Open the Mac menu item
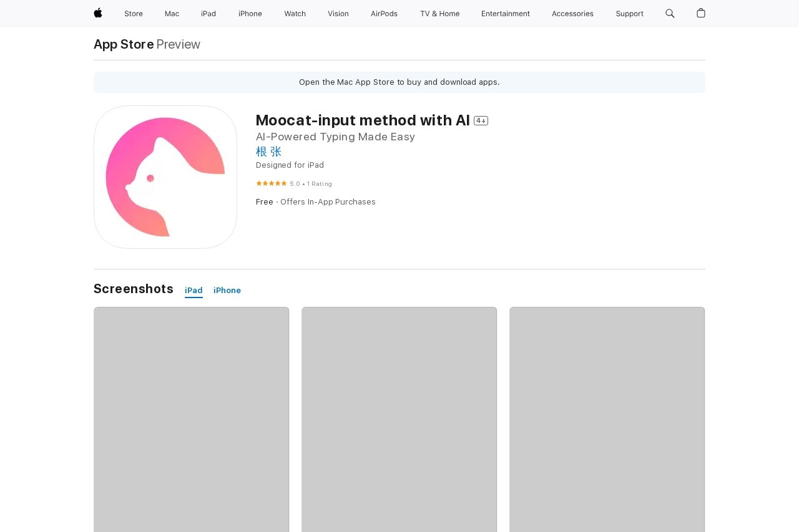The image size is (799, 532). pos(172,14)
